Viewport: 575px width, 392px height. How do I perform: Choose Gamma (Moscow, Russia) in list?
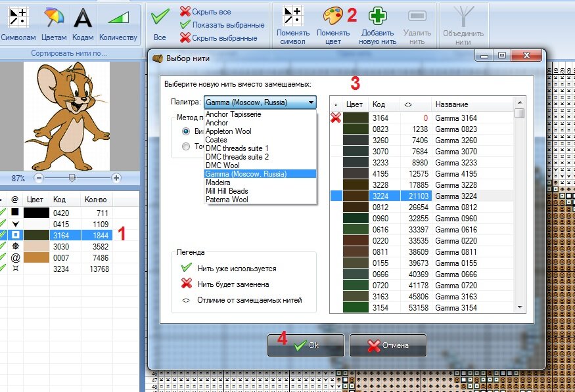click(260, 174)
